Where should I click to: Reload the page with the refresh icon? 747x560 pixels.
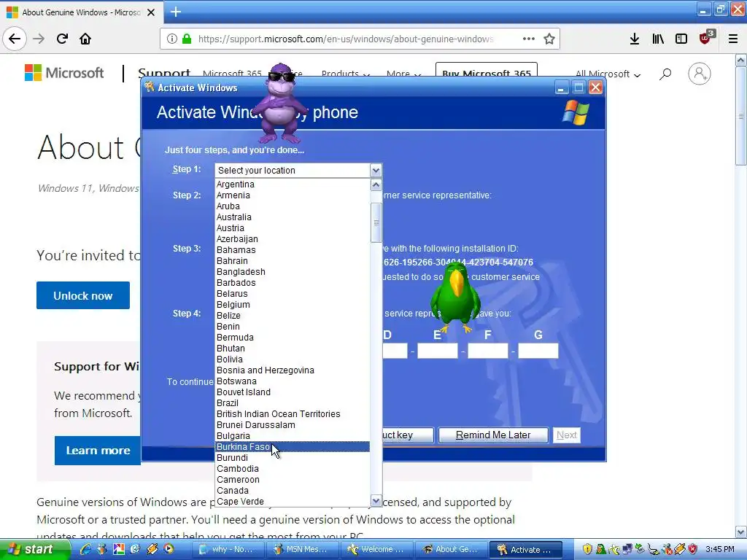pyautogui.click(x=62, y=39)
